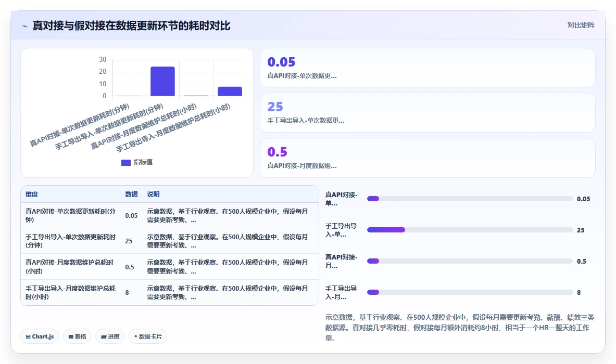Select the 25 data card

(428, 112)
